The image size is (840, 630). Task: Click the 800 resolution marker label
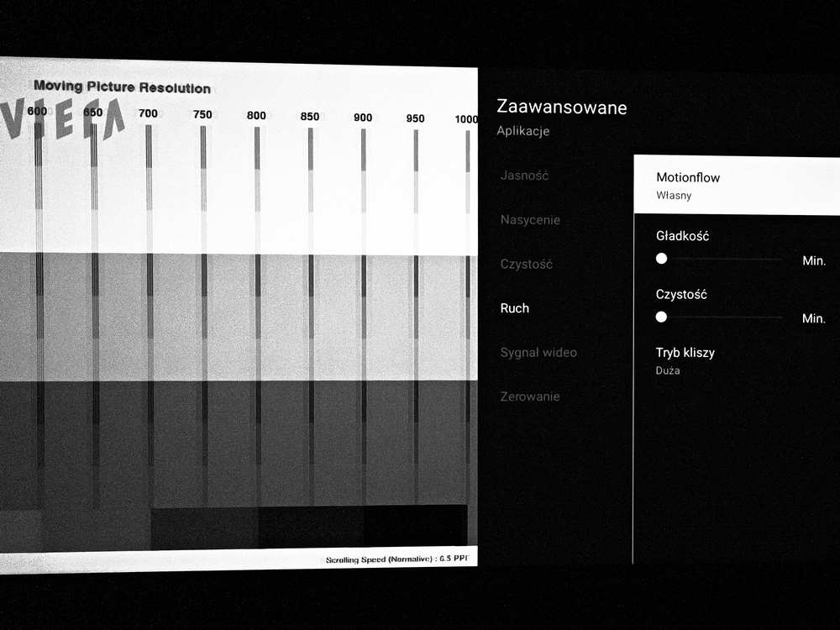[x=256, y=116]
